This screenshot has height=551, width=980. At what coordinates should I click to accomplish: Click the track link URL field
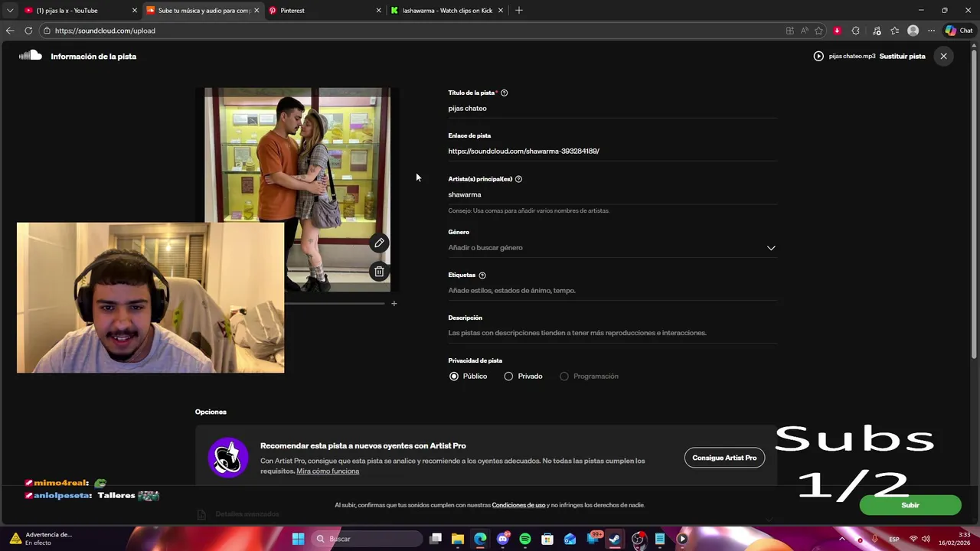coord(612,152)
